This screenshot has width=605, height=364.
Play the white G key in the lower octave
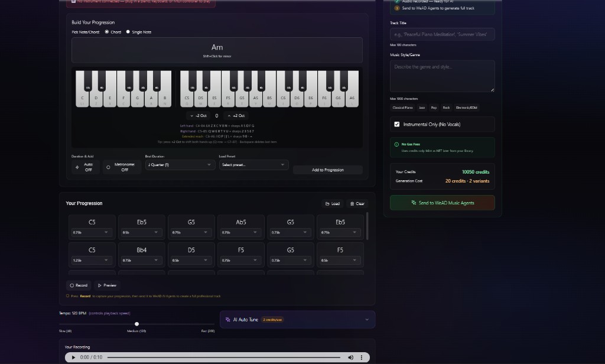click(x=137, y=99)
